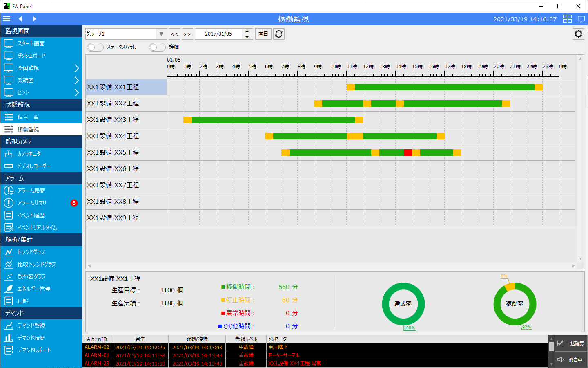The width and height of the screenshot is (588, 368).
Task: Go forward with the right arrow icon
Action: point(34,19)
